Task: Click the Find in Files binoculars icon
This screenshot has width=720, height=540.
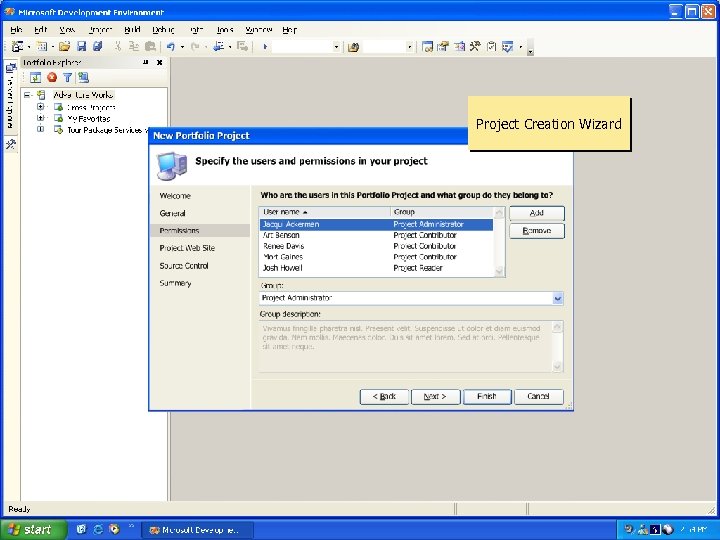Action: [x=353, y=47]
